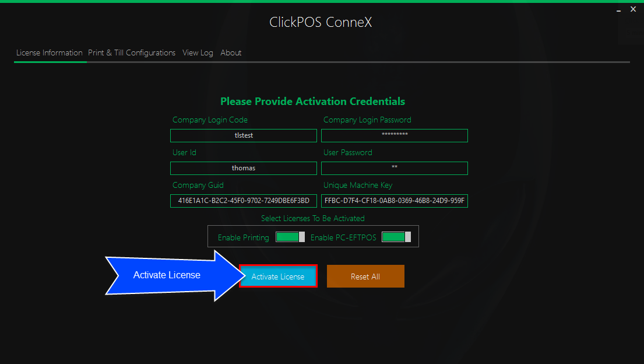Image resolution: width=644 pixels, height=364 pixels.
Task: Click the 'Unique Machine Key' label
Action: point(358,185)
